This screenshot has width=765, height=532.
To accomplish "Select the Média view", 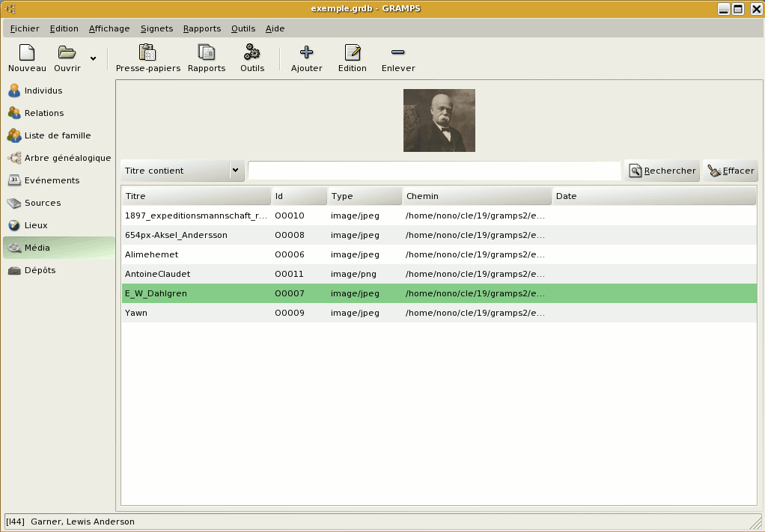I will coord(59,248).
